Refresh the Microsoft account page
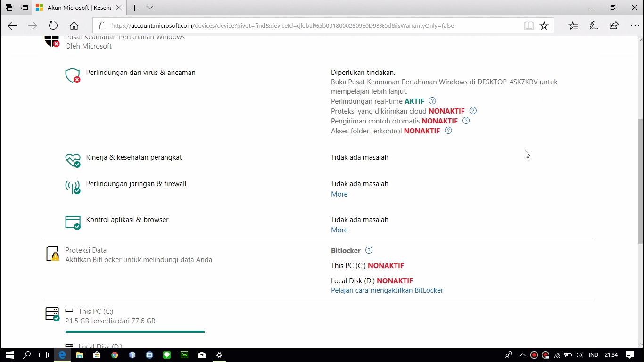This screenshot has height=362, width=644. pos(53,26)
